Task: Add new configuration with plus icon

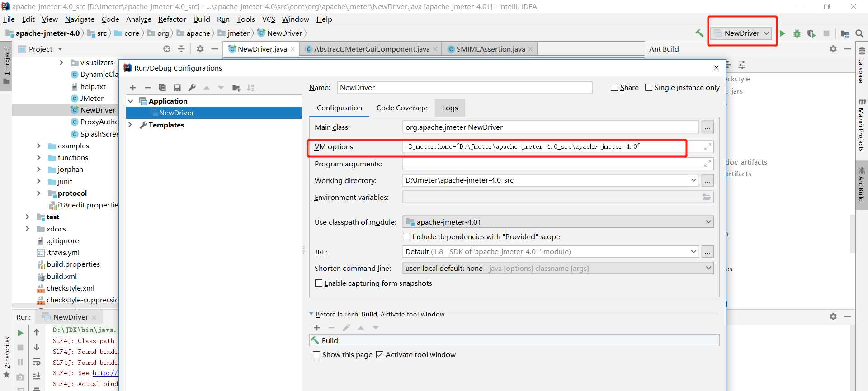Action: tap(133, 88)
